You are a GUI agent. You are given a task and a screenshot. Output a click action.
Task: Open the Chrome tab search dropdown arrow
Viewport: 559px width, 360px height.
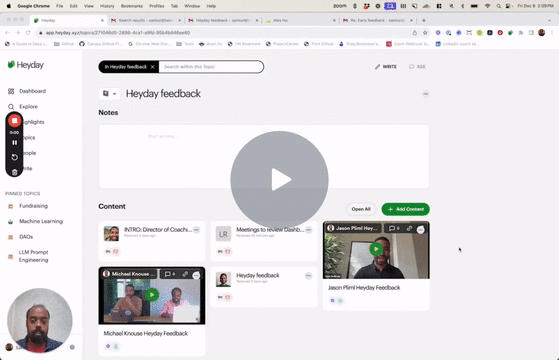tap(549, 20)
